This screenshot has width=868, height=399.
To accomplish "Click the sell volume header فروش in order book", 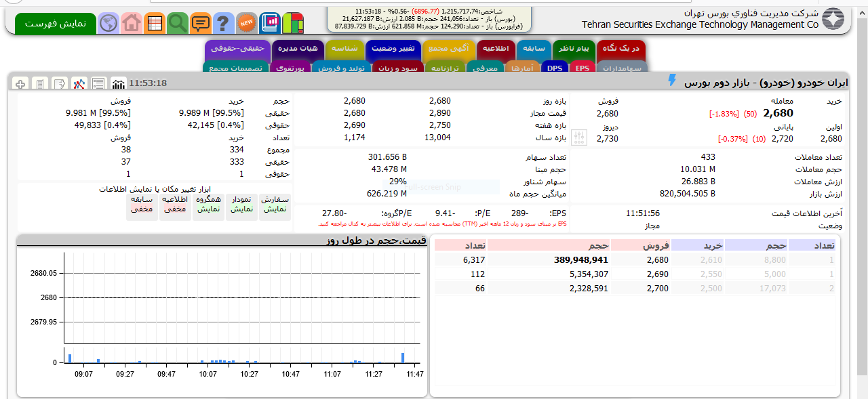I will point(641,245).
